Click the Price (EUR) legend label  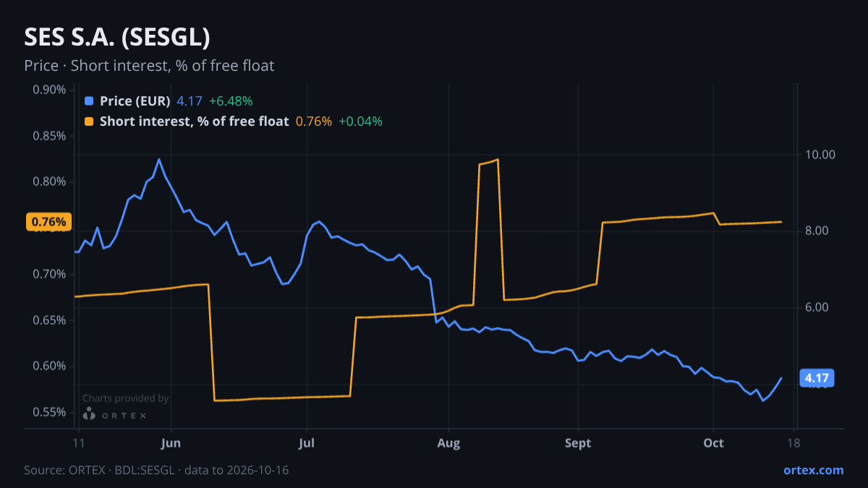click(x=135, y=101)
